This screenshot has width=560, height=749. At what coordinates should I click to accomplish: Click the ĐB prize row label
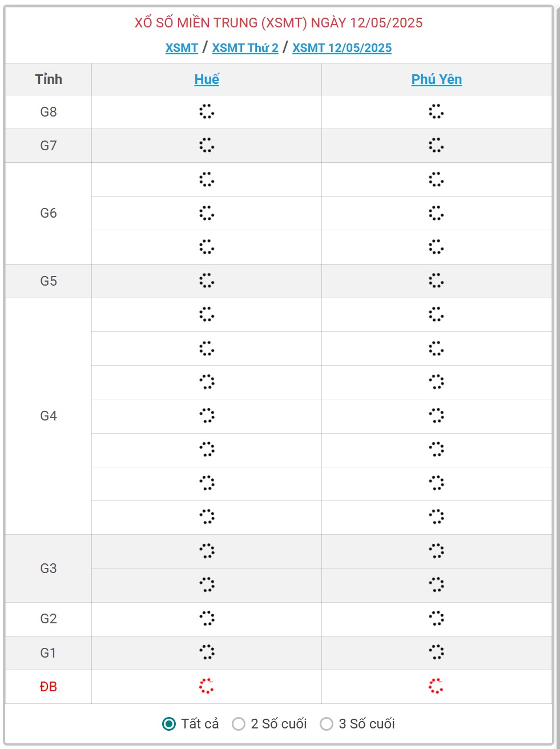(x=49, y=687)
